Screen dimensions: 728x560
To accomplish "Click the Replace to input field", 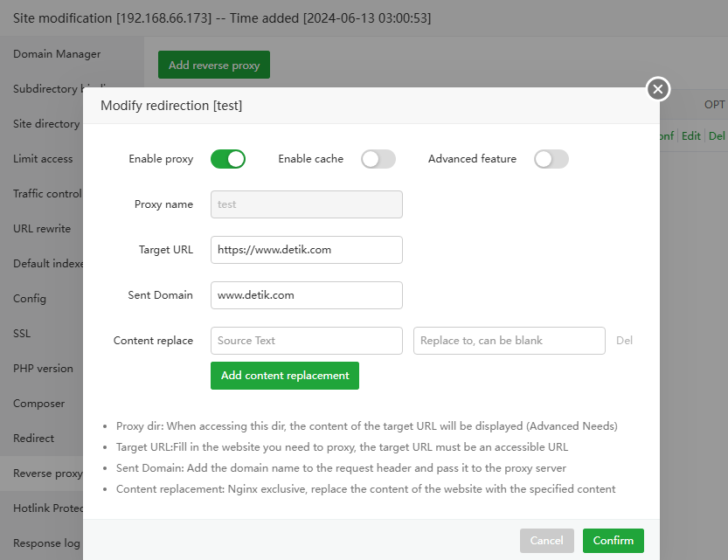I will (509, 341).
